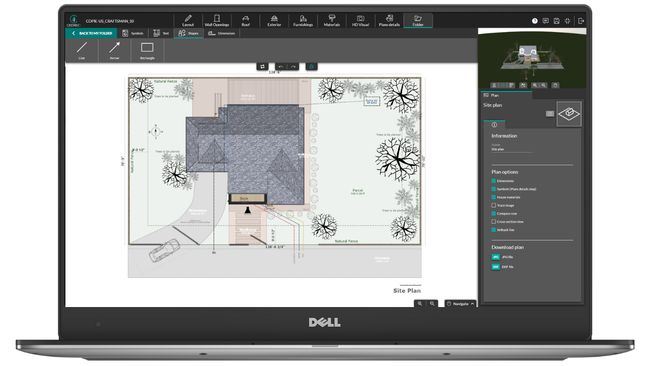Select the Arrow shape tool
This screenshot has width=650, height=366.
(114, 50)
